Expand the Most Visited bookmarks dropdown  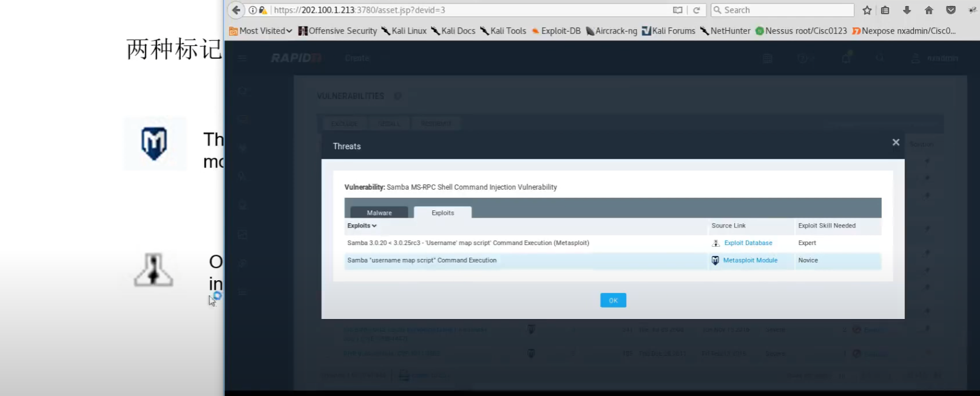(261, 31)
